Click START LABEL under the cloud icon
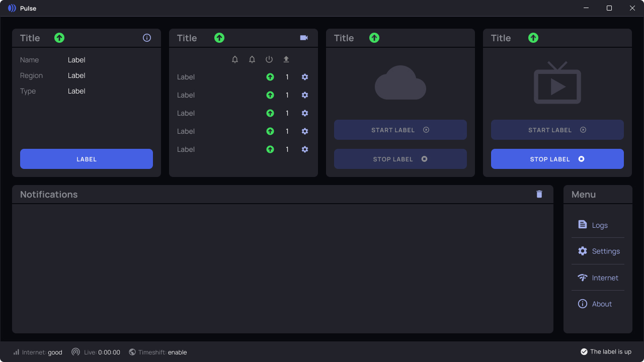 pyautogui.click(x=400, y=130)
